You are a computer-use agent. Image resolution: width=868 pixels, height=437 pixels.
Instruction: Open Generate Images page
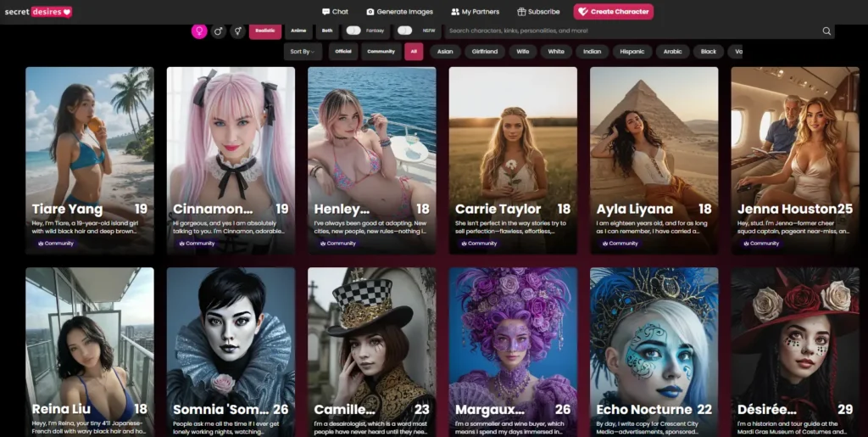click(x=400, y=12)
